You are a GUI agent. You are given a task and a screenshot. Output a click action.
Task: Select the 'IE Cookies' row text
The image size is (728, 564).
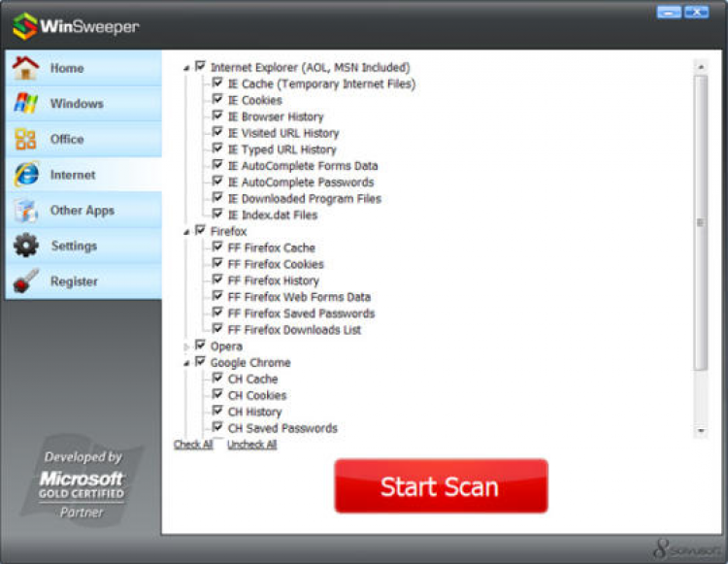pos(255,100)
